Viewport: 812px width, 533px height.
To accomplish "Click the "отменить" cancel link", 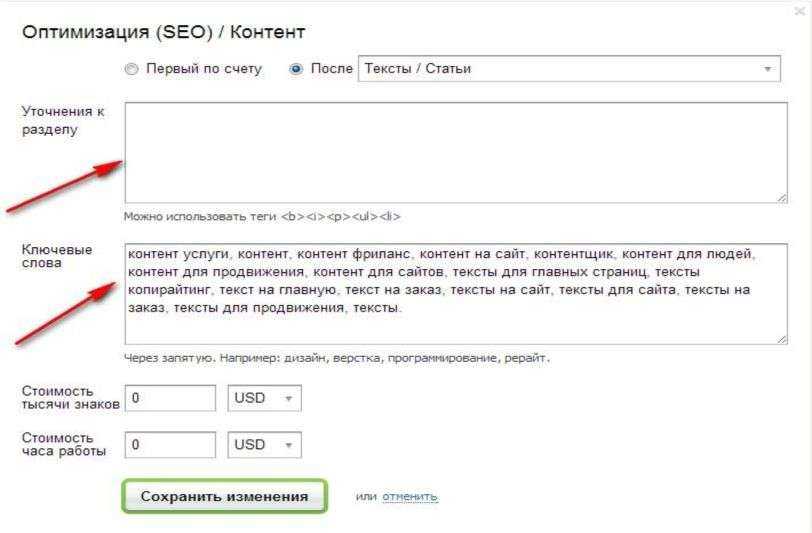I will (x=410, y=497).
